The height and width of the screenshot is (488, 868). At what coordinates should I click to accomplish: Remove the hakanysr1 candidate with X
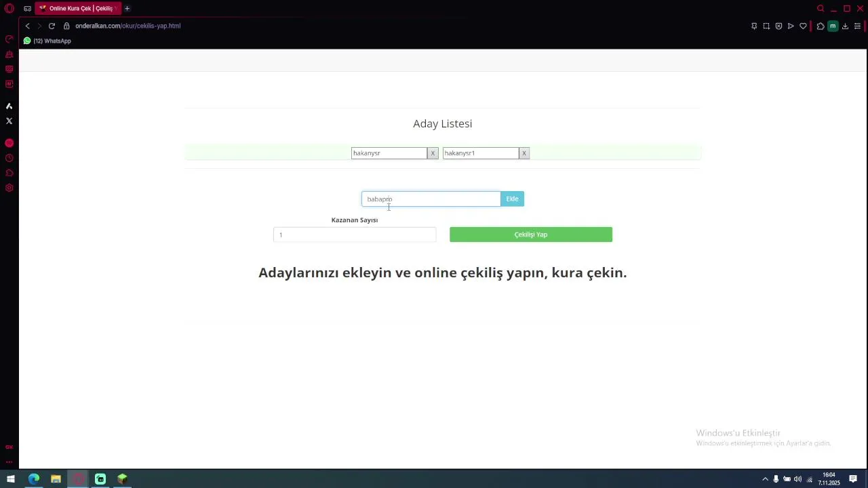(x=524, y=153)
